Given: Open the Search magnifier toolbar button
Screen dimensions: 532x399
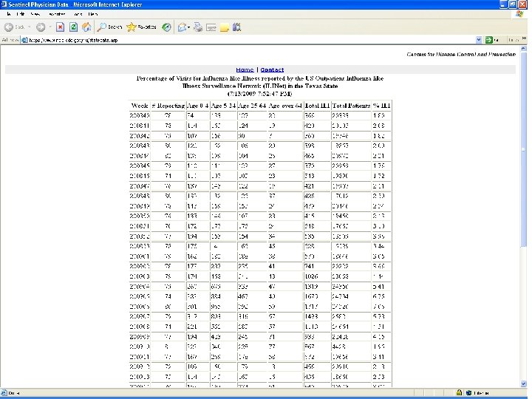Looking at the screenshot, I should coord(109,27).
